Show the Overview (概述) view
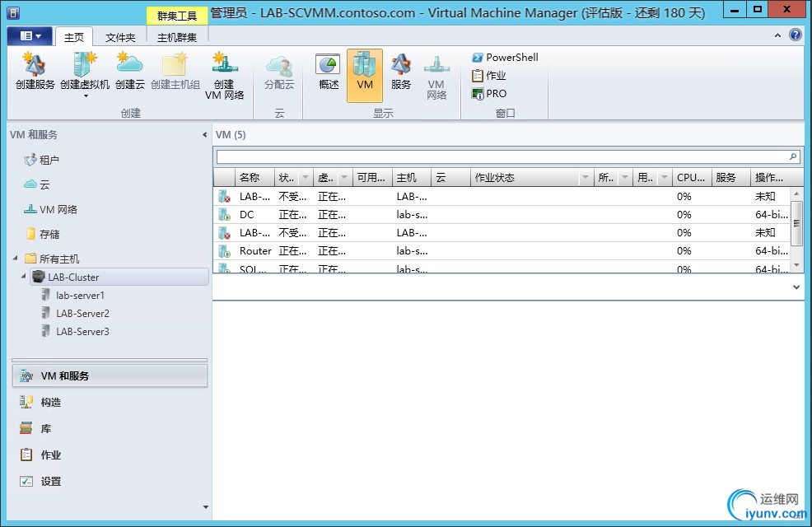This screenshot has height=527, width=812. click(x=329, y=71)
